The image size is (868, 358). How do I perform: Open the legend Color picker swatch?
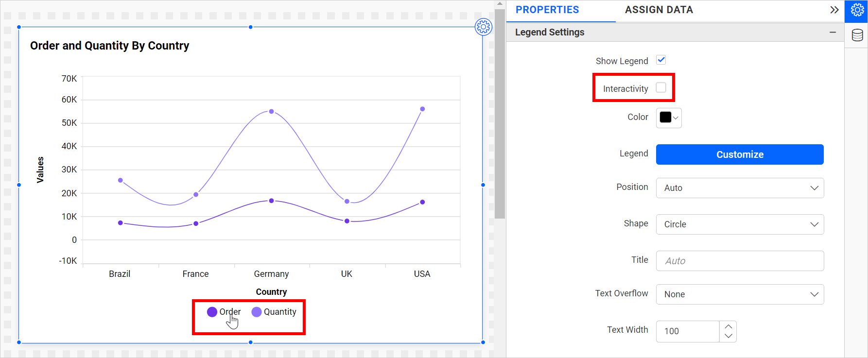pyautogui.click(x=669, y=118)
